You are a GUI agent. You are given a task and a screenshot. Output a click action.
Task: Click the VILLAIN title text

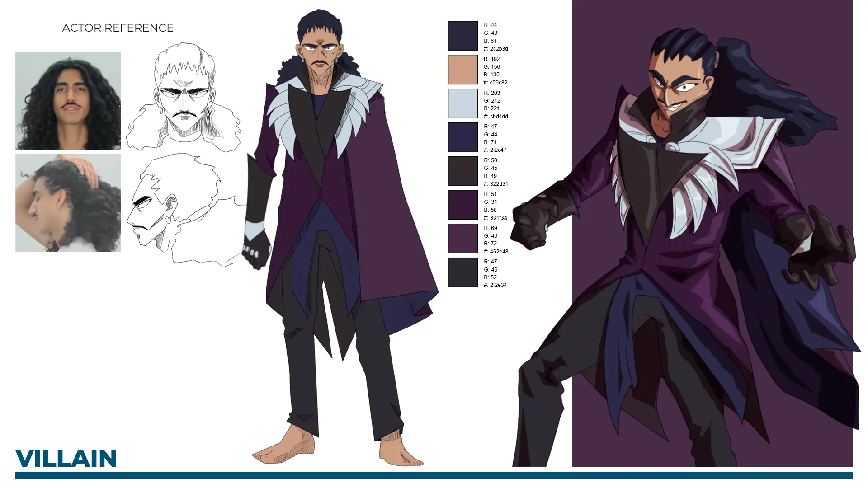pos(66,458)
